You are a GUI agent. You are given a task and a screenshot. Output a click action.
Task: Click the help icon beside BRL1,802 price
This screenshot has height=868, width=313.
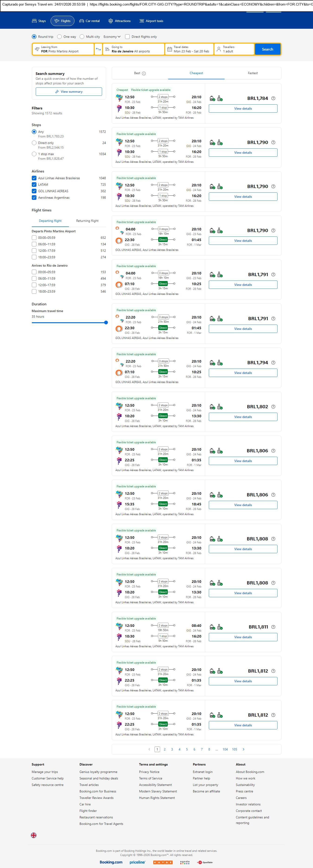273,407
